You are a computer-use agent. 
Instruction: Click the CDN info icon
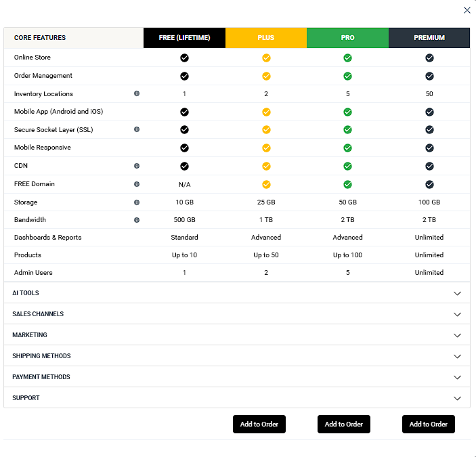click(x=137, y=166)
